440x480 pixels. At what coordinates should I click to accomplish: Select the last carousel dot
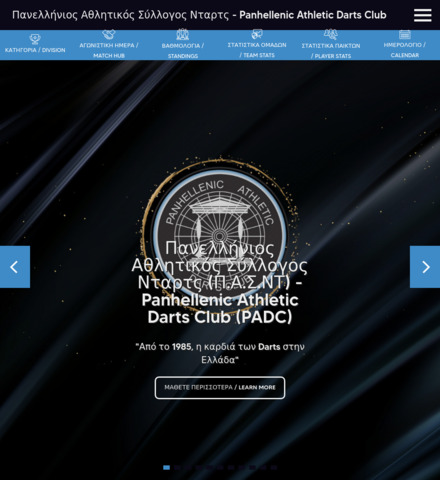coord(274,468)
